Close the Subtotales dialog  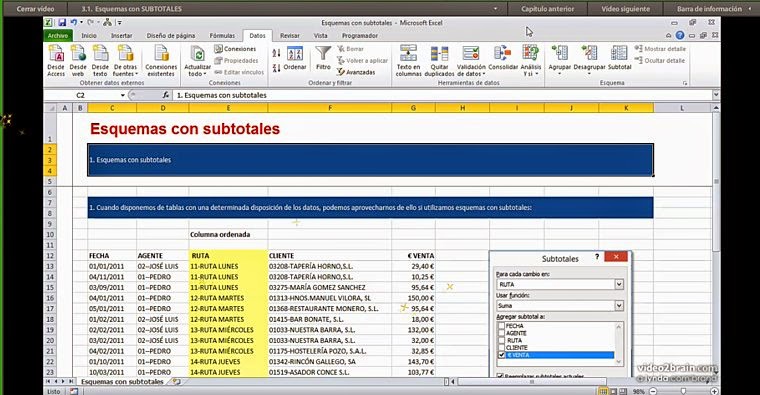pos(616,257)
